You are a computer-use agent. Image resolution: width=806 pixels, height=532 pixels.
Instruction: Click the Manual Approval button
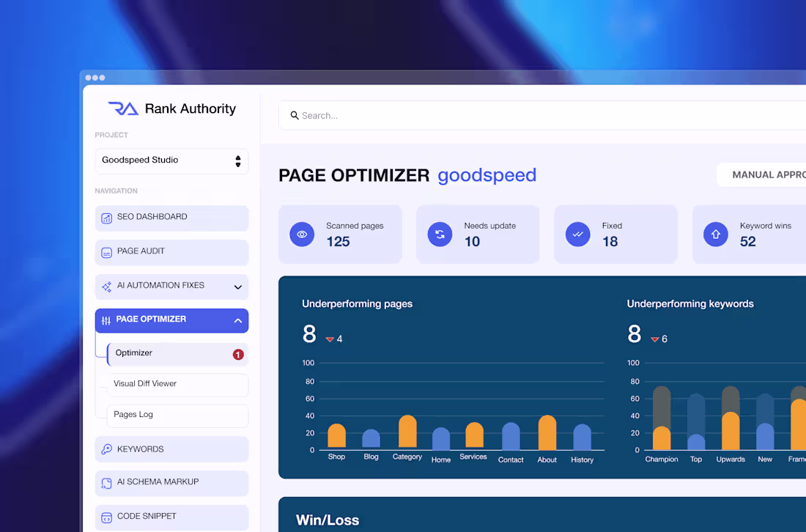pos(761,174)
